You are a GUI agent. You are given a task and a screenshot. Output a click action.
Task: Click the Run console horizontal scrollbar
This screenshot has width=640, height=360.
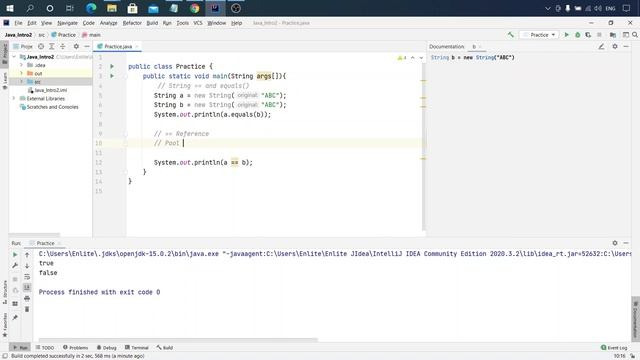point(178,340)
